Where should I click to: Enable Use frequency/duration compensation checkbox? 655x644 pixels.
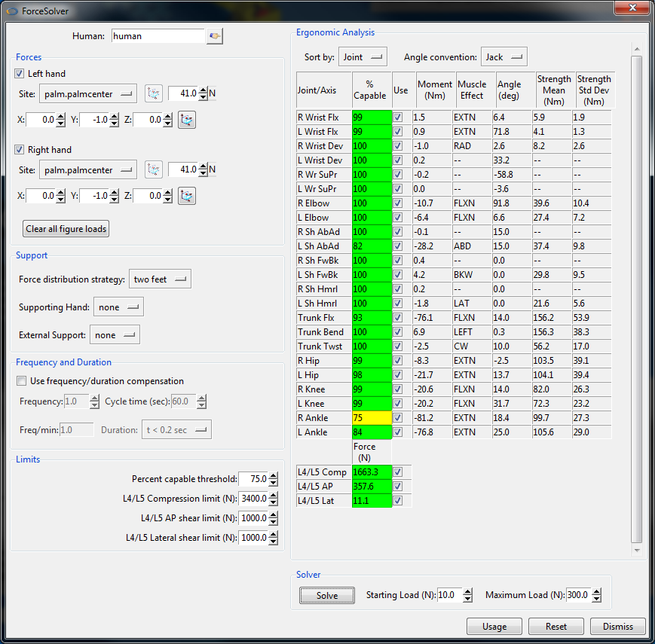(21, 381)
